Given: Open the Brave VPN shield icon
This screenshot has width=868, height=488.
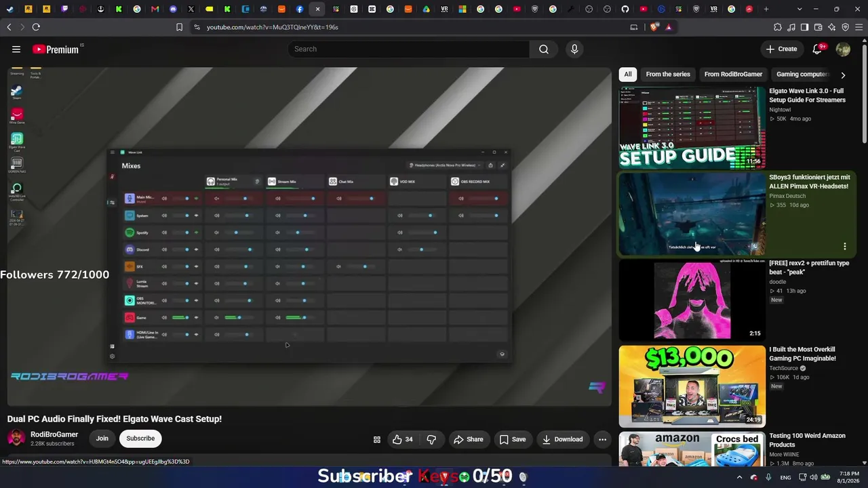Looking at the screenshot, I should (x=846, y=27).
